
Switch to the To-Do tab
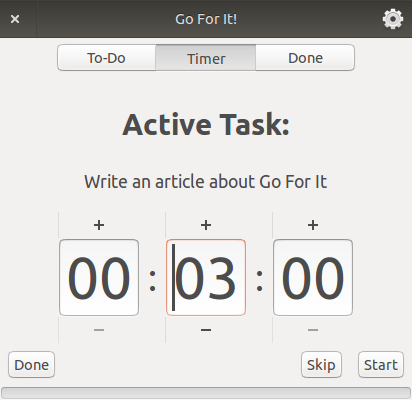point(107,58)
